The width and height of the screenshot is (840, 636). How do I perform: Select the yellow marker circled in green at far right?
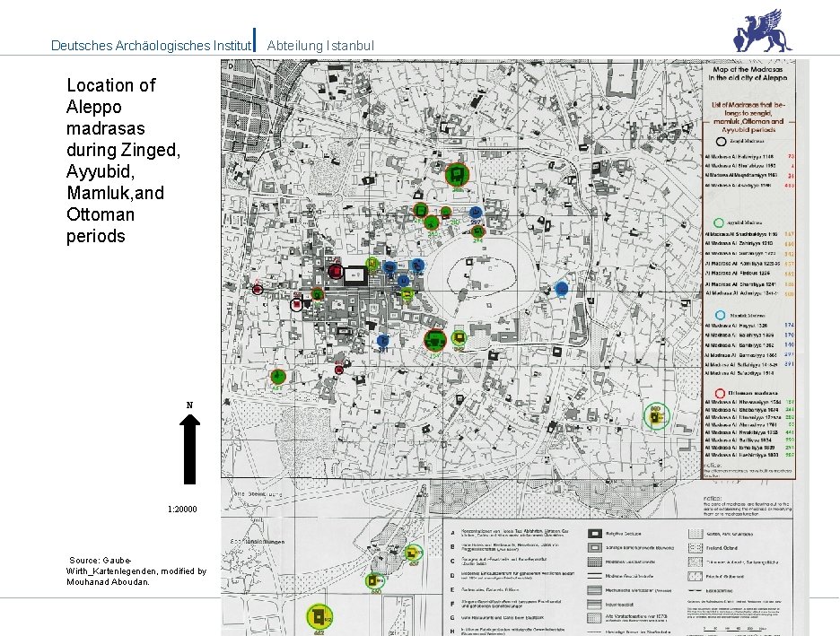coord(656,415)
